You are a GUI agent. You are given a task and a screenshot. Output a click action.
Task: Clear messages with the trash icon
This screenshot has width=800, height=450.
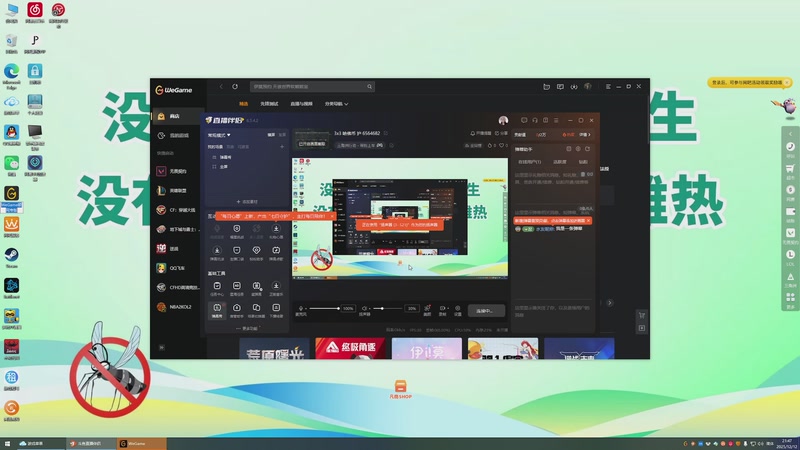coord(583,174)
